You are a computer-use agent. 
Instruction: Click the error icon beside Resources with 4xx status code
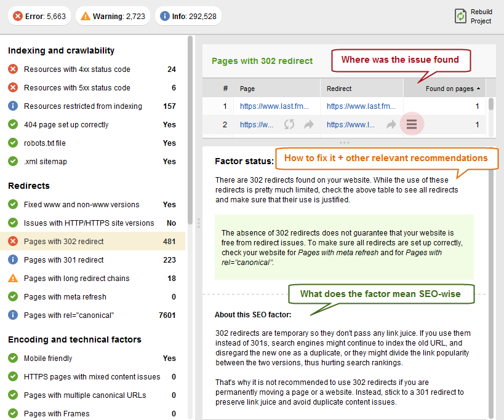point(13,69)
